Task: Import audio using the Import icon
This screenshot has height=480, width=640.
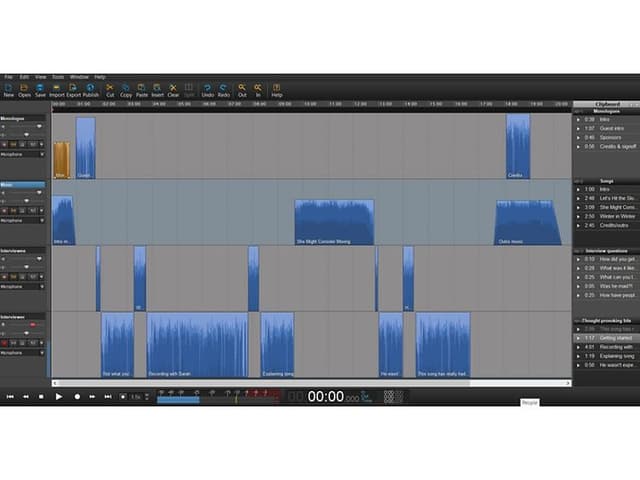Action: 57,91
